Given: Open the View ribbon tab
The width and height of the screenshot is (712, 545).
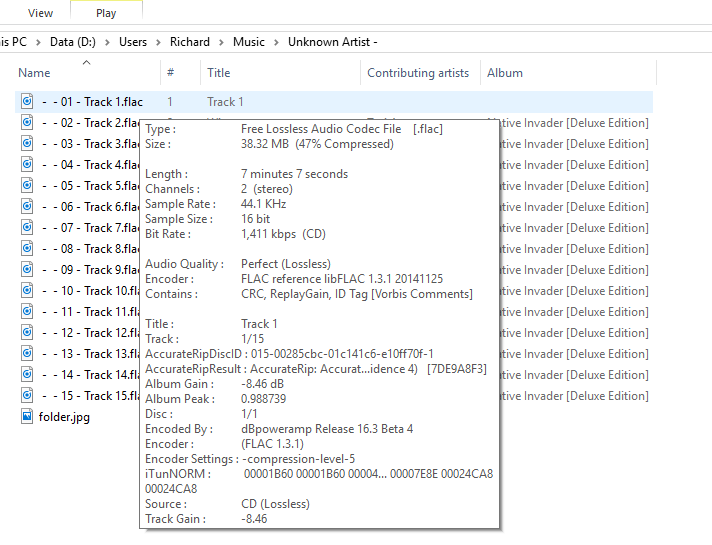Looking at the screenshot, I should click(41, 13).
